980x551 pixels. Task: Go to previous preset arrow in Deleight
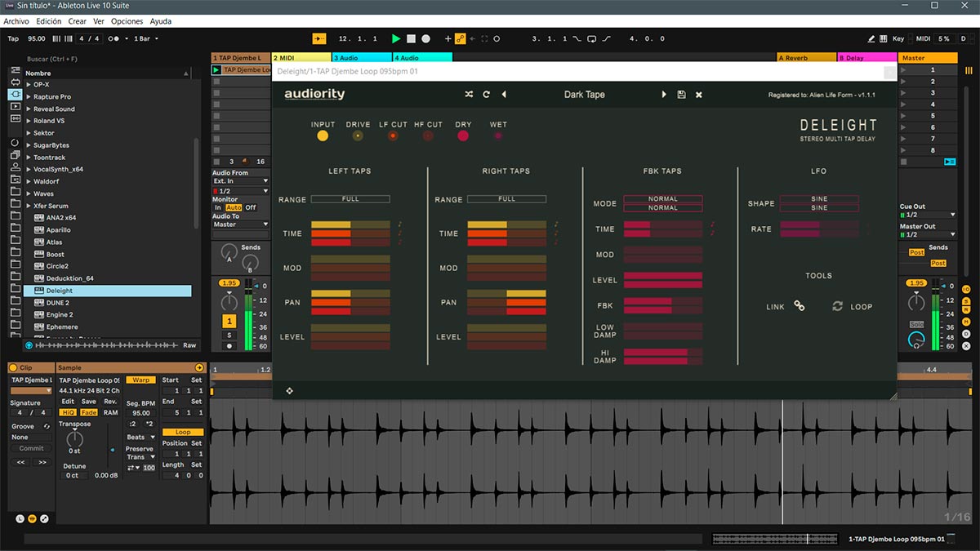504,95
